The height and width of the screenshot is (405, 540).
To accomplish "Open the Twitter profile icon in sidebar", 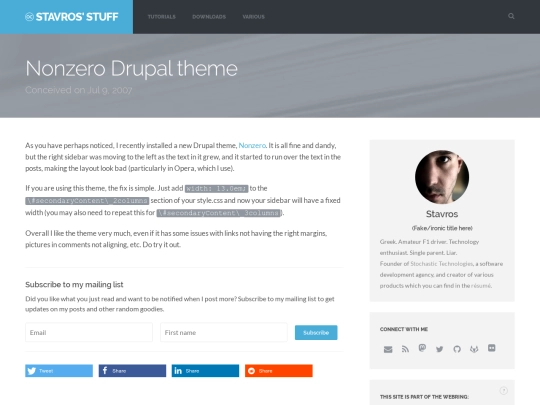I will [x=439, y=349].
